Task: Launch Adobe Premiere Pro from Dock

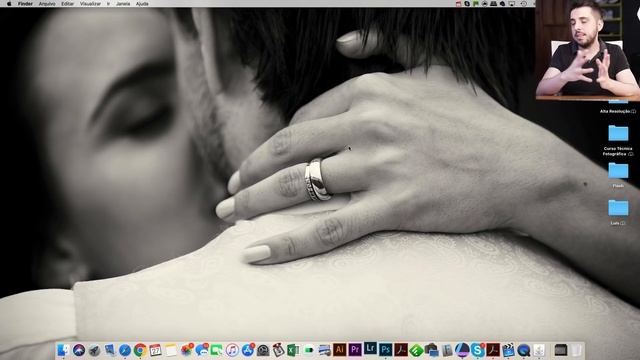Action: point(355,350)
